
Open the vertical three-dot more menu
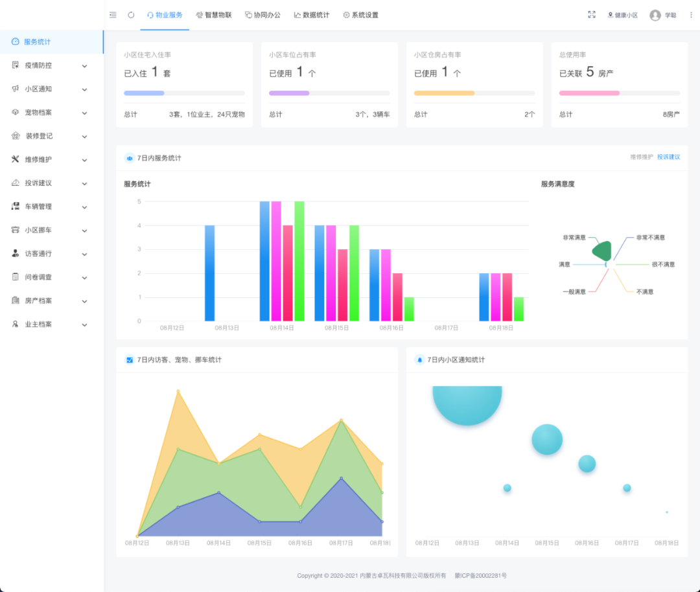click(x=691, y=15)
